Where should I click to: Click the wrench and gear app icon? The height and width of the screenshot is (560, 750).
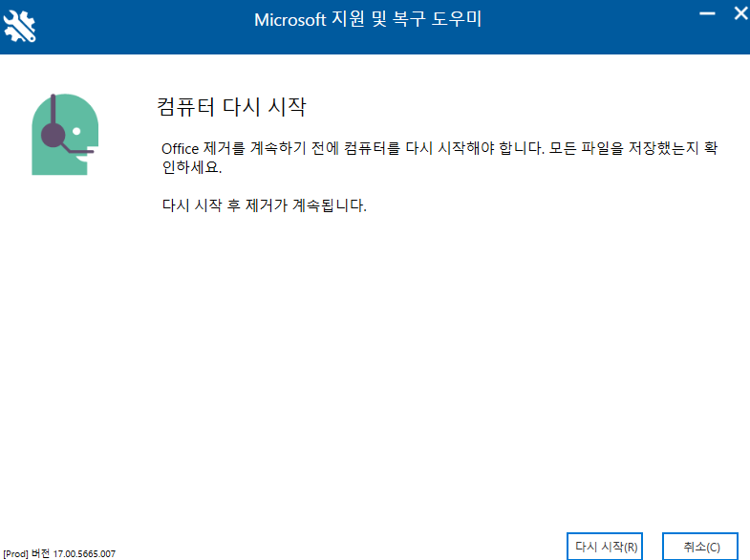[20, 27]
